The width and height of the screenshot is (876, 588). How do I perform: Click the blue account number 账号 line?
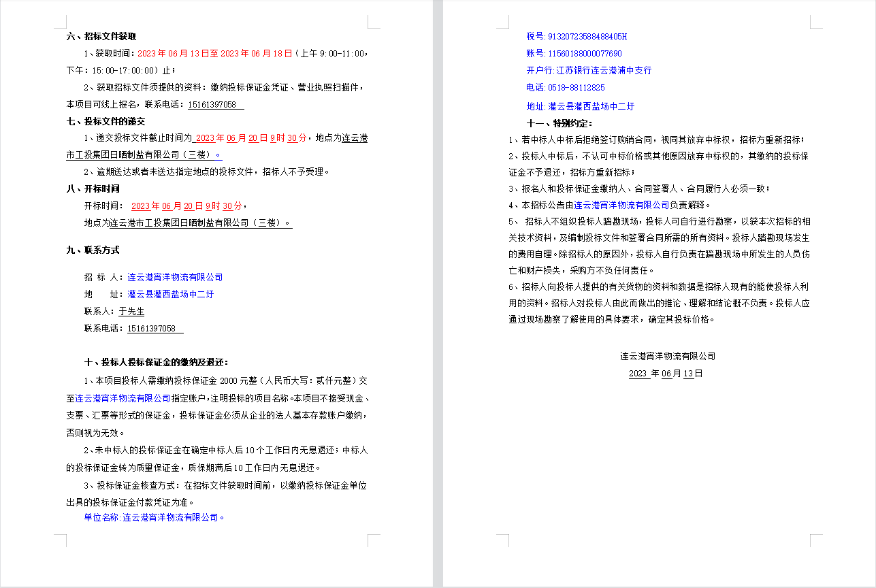tap(574, 53)
